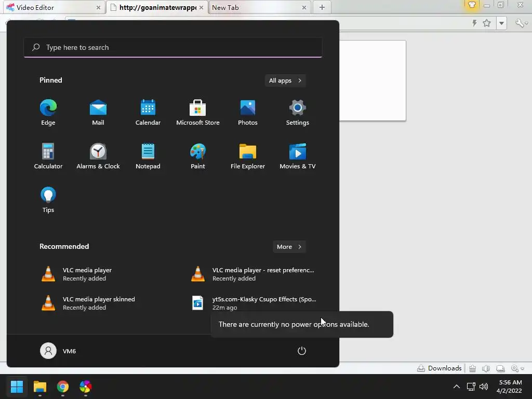This screenshot has height=399, width=532.
Task: Open Microsoft Store
Action: click(198, 113)
